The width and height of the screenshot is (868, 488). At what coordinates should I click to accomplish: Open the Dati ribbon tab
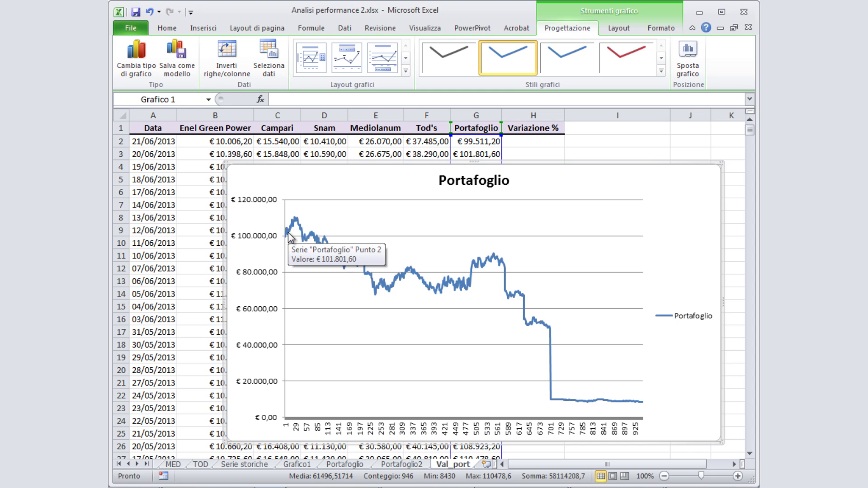pyautogui.click(x=344, y=28)
